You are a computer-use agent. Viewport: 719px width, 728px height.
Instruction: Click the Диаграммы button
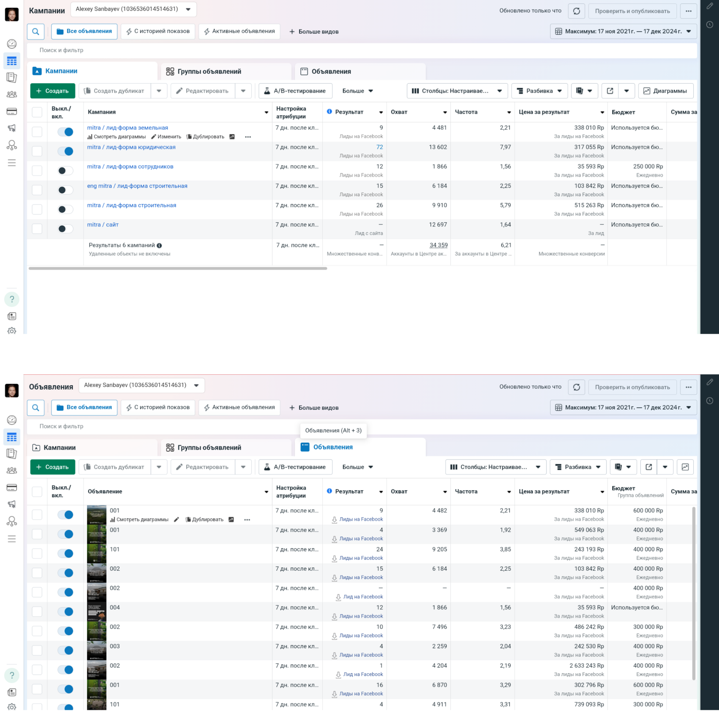click(666, 91)
